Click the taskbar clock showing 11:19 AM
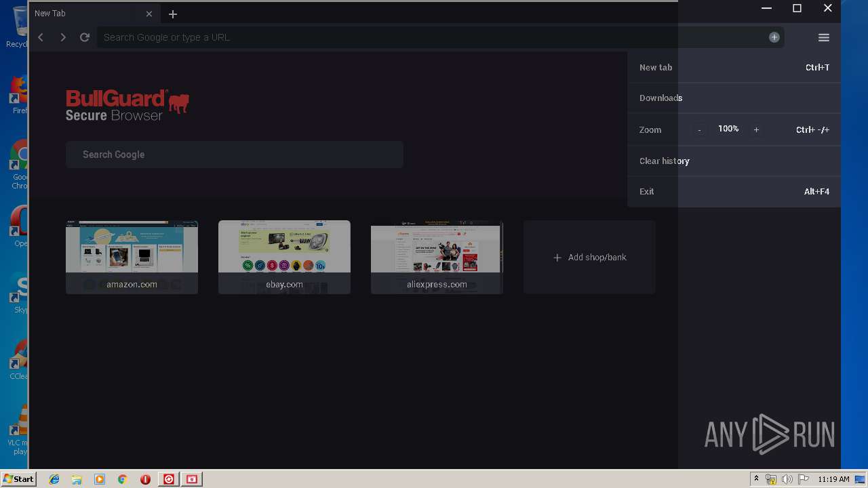This screenshot has height=488, width=868. click(x=833, y=479)
